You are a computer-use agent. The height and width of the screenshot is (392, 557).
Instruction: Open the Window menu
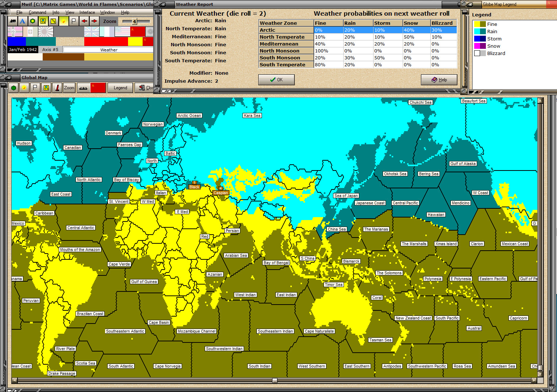tap(108, 12)
